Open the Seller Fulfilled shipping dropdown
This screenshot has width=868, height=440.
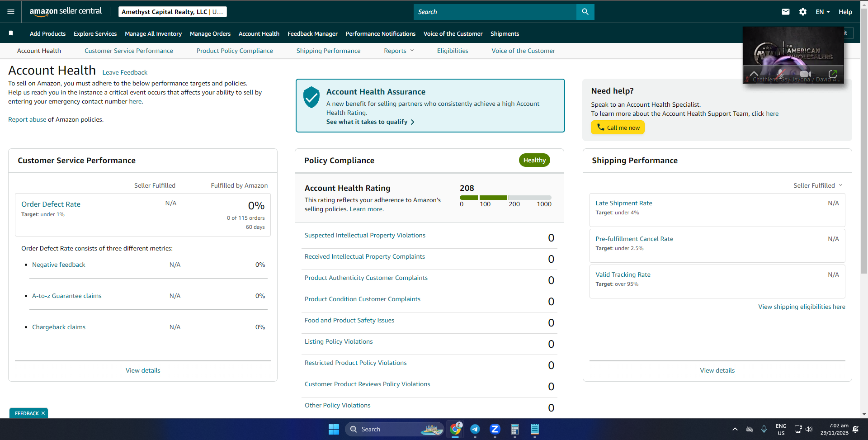pos(818,185)
